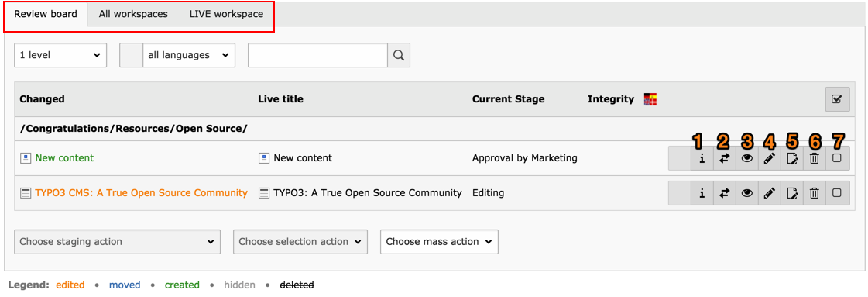Edit TYPO3 CMS row with pencil icon

(770, 193)
